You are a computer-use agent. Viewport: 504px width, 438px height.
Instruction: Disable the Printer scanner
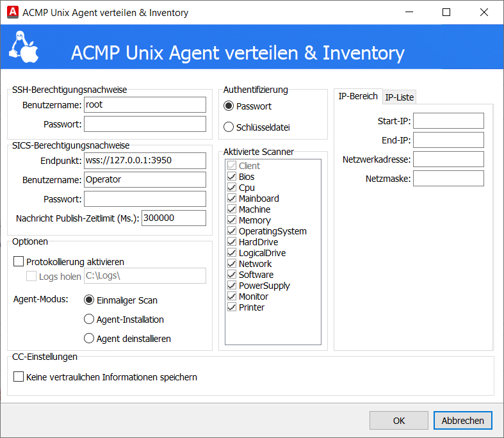pos(232,307)
